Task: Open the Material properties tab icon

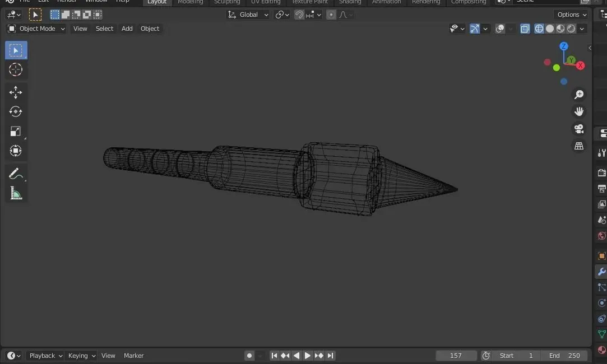Action: [601, 349]
